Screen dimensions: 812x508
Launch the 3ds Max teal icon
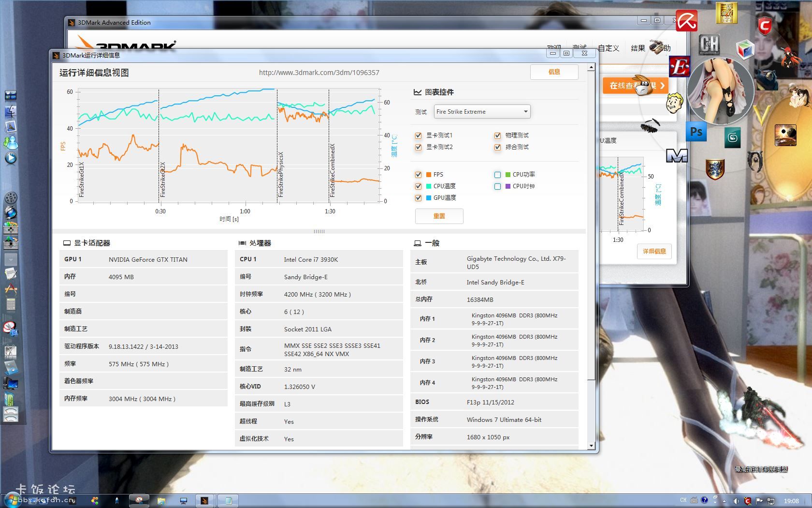[x=733, y=138]
